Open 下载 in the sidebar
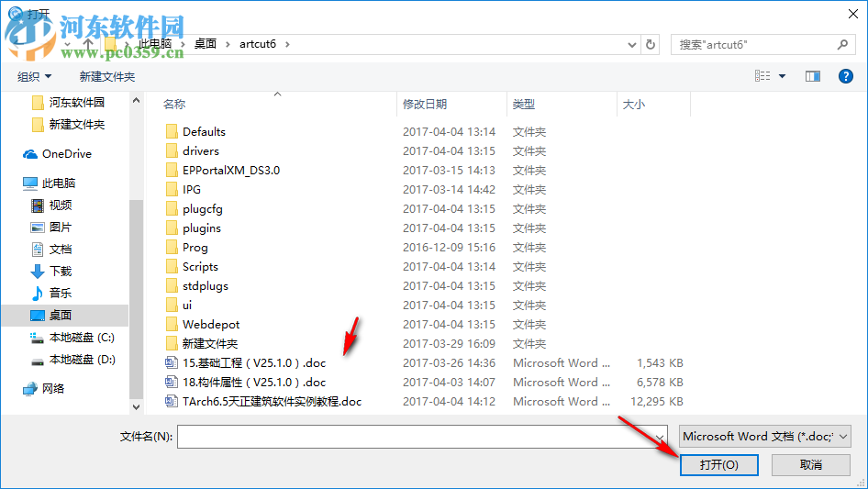Screen dimensions: 868x489 point(51,272)
